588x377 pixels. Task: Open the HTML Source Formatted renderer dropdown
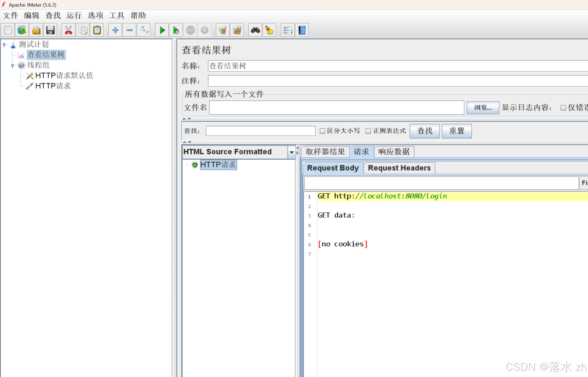(x=291, y=152)
